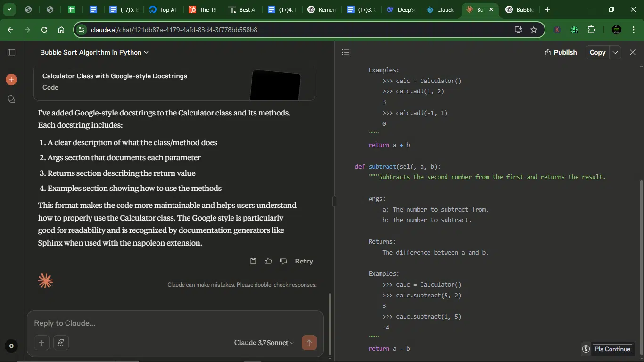644x362 pixels.
Task: Switch to the '(17)5.' docs tab
Action: click(x=124, y=9)
